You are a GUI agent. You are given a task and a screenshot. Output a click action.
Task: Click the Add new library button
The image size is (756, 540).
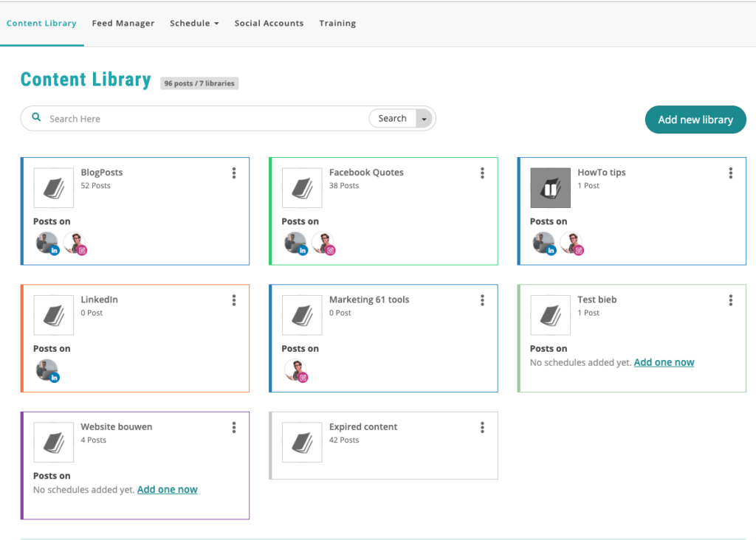tap(695, 120)
